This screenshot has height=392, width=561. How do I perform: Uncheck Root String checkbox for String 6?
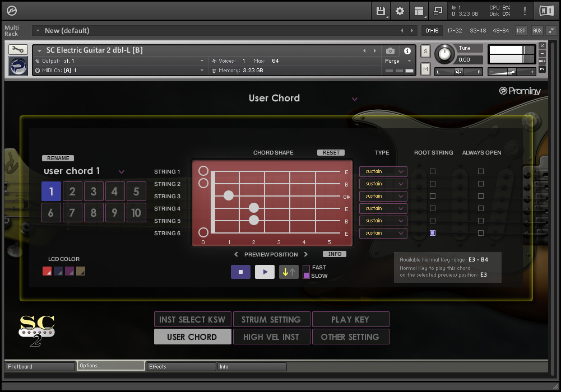click(433, 233)
